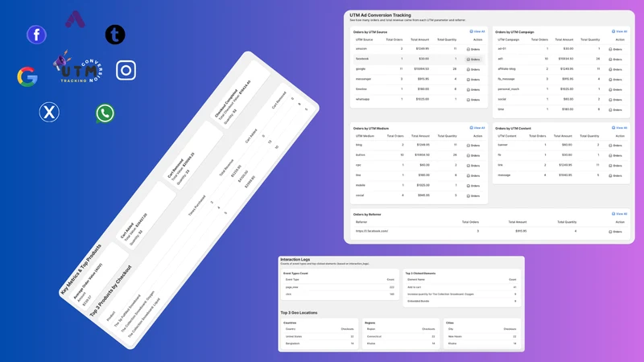The width and height of the screenshot is (644, 362).
Task: Click the 'Bangladesh' country row
Action: click(x=319, y=343)
